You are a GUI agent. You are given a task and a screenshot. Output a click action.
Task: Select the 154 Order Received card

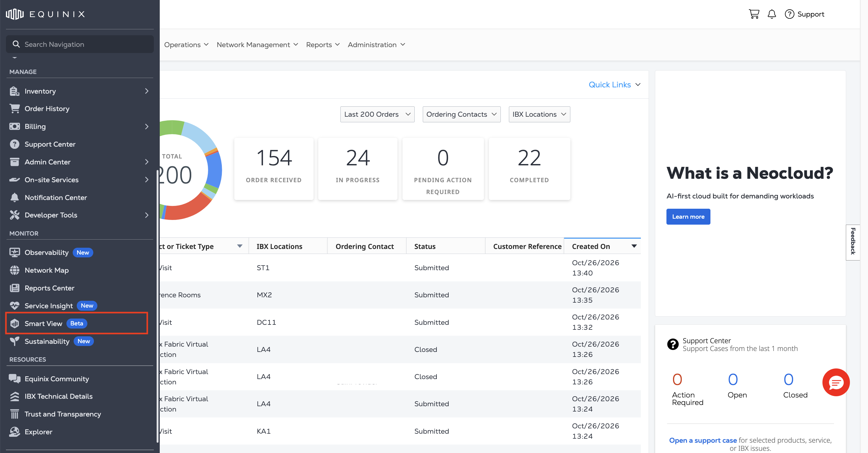(274, 168)
